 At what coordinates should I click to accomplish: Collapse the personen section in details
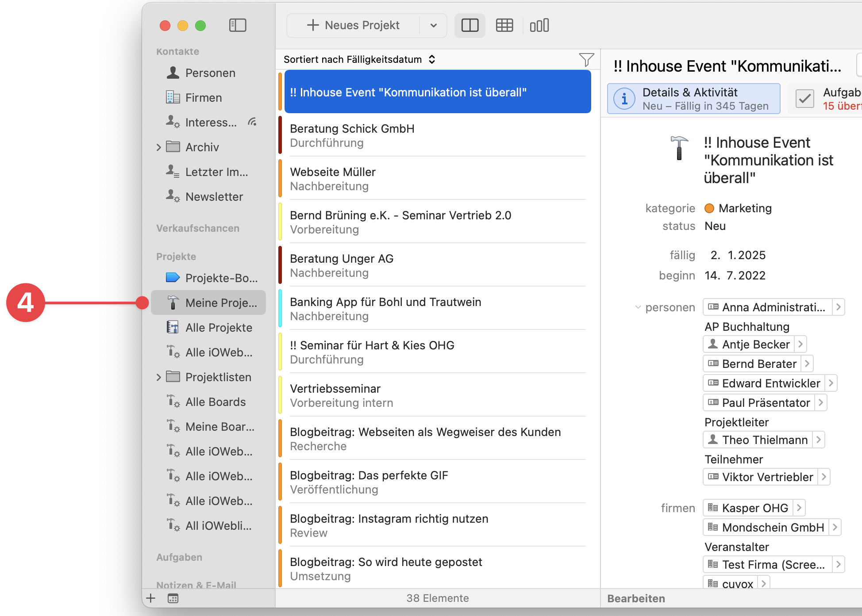point(638,307)
